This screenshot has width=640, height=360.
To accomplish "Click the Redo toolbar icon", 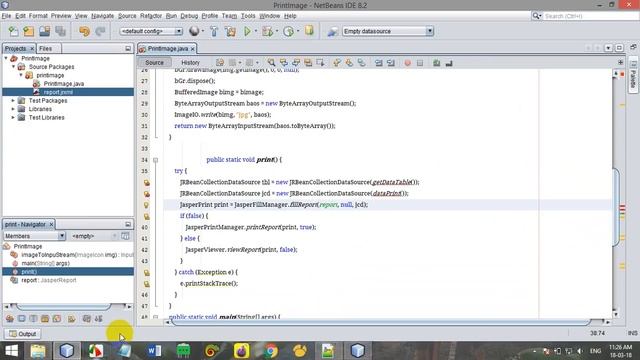I will pyautogui.click(x=100, y=31).
